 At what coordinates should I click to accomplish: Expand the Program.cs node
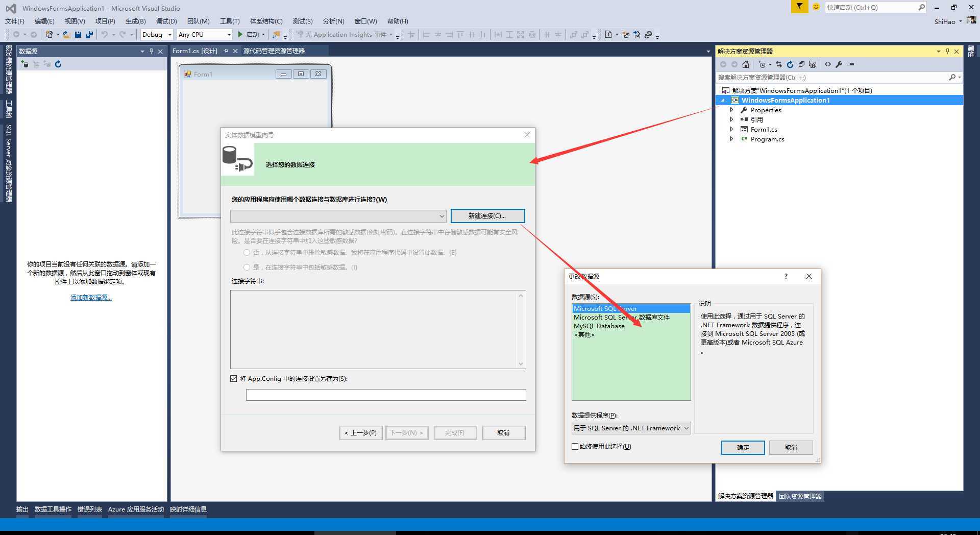[731, 139]
